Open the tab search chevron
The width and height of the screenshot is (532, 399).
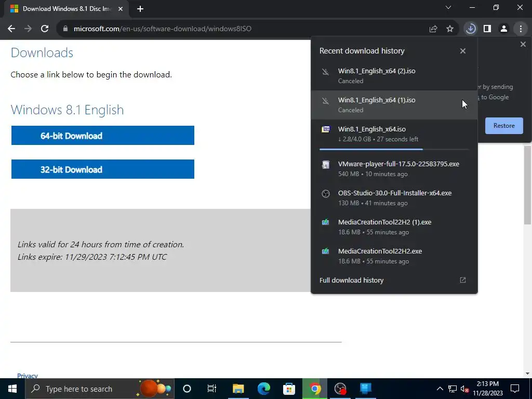448,7
